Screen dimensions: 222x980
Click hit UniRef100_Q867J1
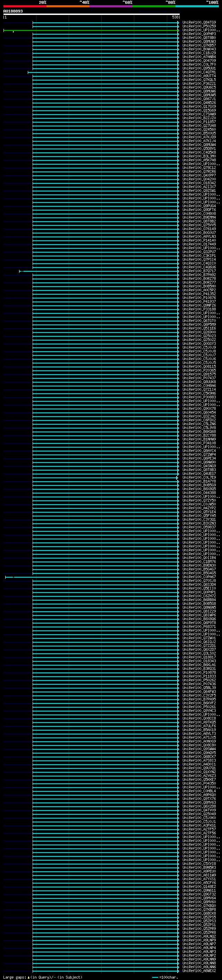[x=199, y=99]
